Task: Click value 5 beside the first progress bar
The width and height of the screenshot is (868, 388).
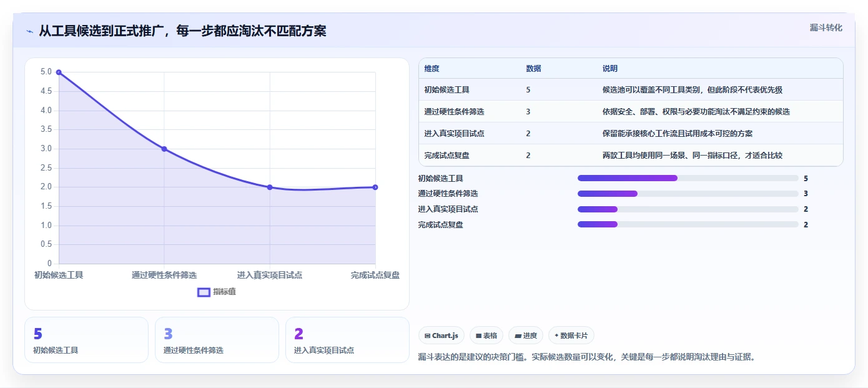Action: [x=806, y=179]
